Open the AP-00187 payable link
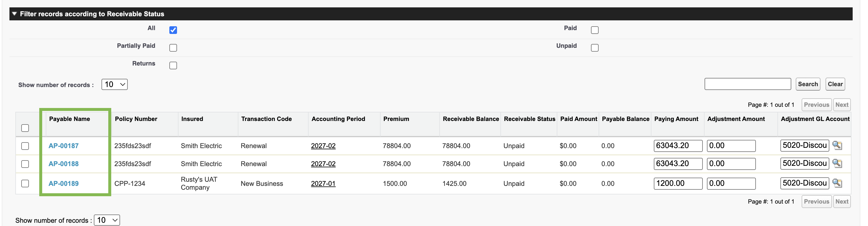 [x=63, y=146]
